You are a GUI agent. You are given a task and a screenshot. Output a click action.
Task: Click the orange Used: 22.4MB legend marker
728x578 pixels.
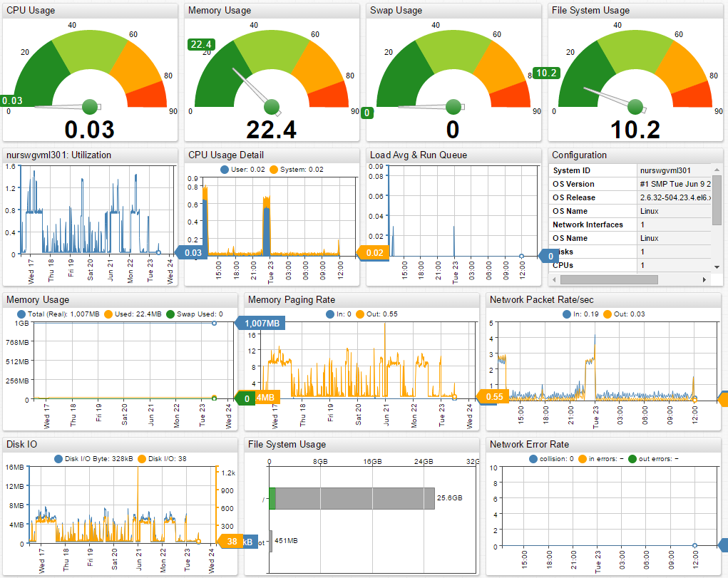(x=109, y=313)
